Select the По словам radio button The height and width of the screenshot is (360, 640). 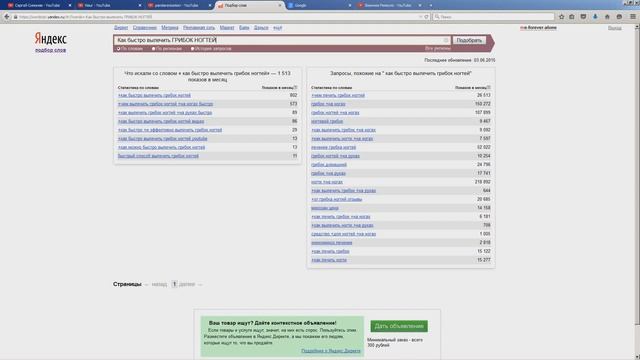click(119, 49)
